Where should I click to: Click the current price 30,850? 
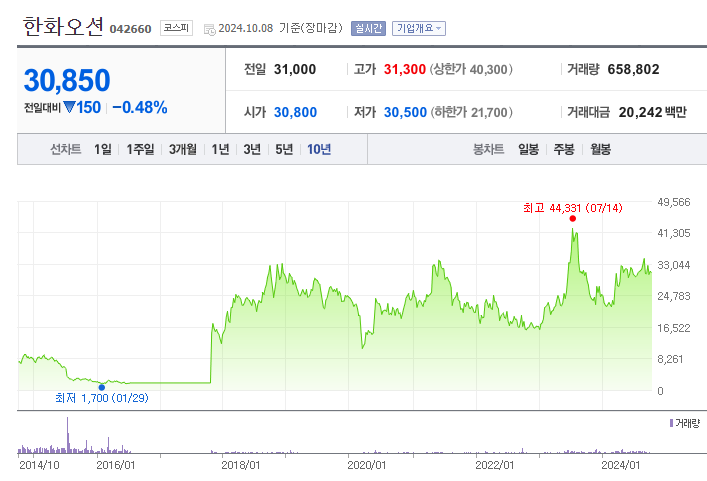[67, 80]
